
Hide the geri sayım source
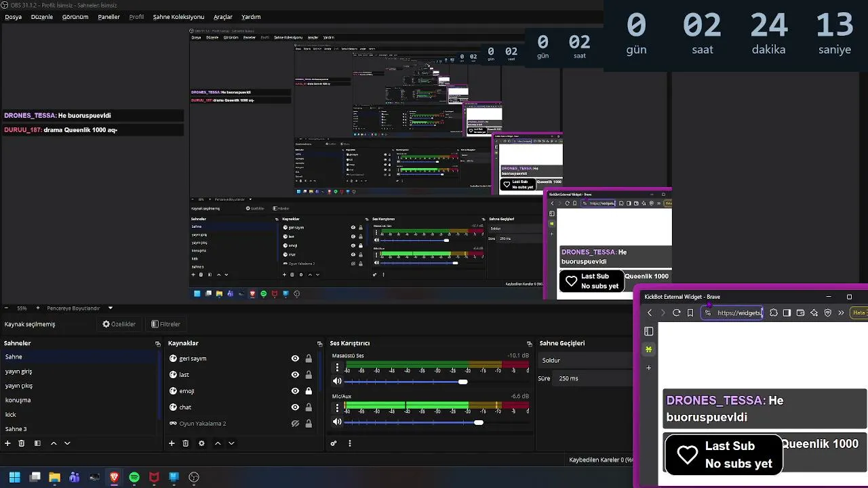(295, 359)
